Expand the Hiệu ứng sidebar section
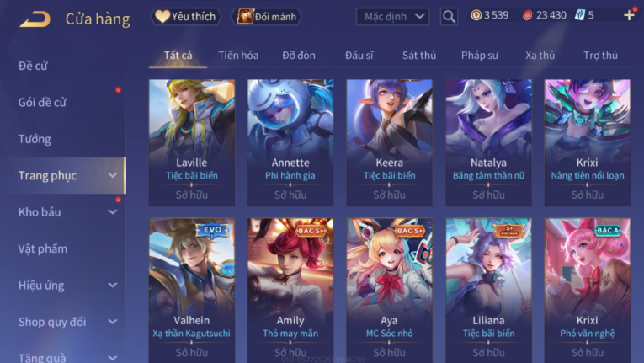The image size is (644, 363). 113,286
